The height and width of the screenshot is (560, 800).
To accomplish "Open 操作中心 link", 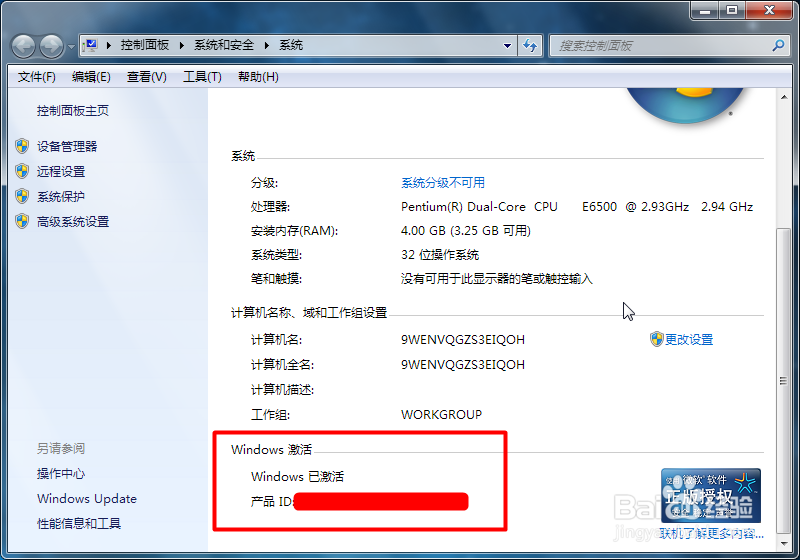I will [x=61, y=473].
